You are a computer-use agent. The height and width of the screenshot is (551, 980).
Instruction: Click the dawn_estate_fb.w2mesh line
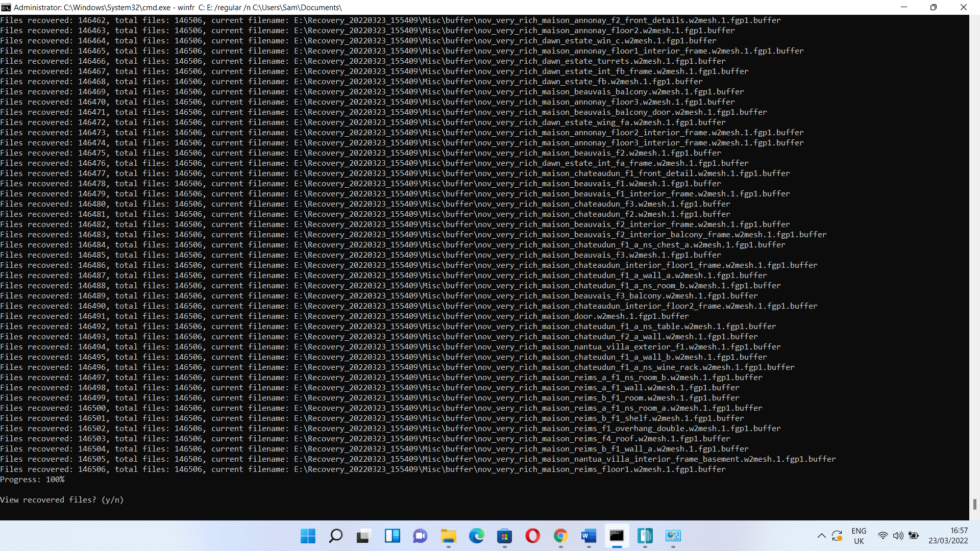click(351, 82)
